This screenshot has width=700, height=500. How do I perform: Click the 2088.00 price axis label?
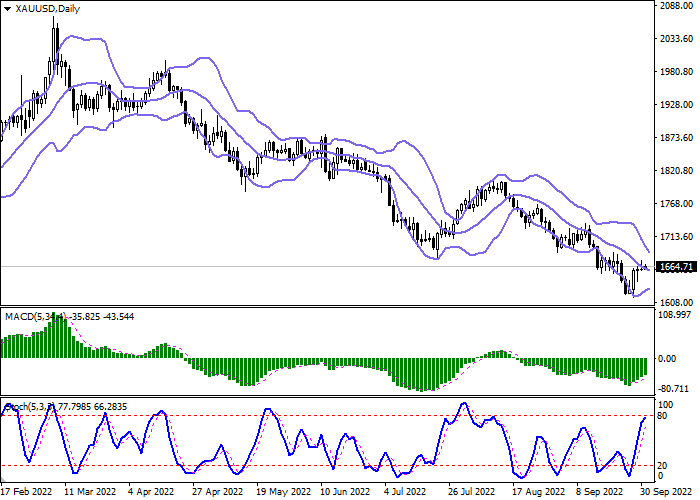tap(676, 6)
